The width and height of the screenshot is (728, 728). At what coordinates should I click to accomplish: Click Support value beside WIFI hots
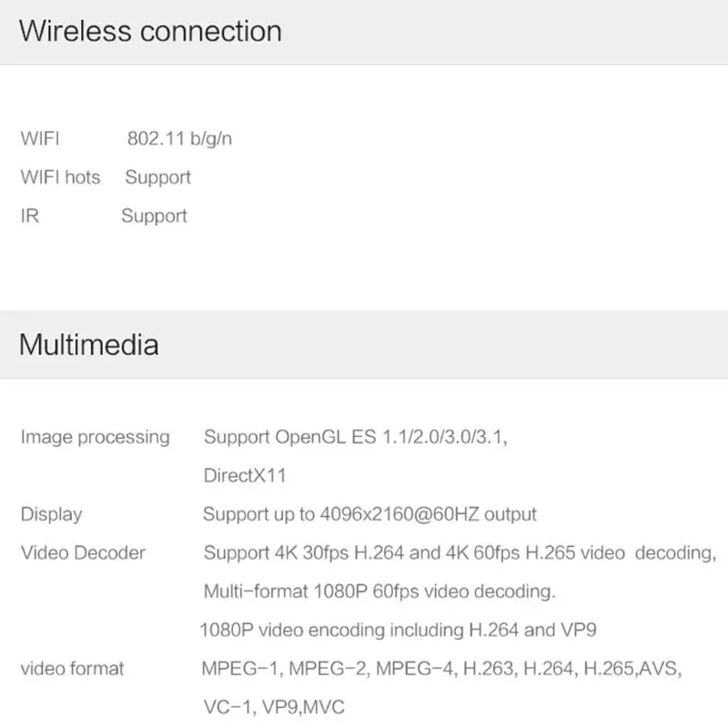click(157, 177)
